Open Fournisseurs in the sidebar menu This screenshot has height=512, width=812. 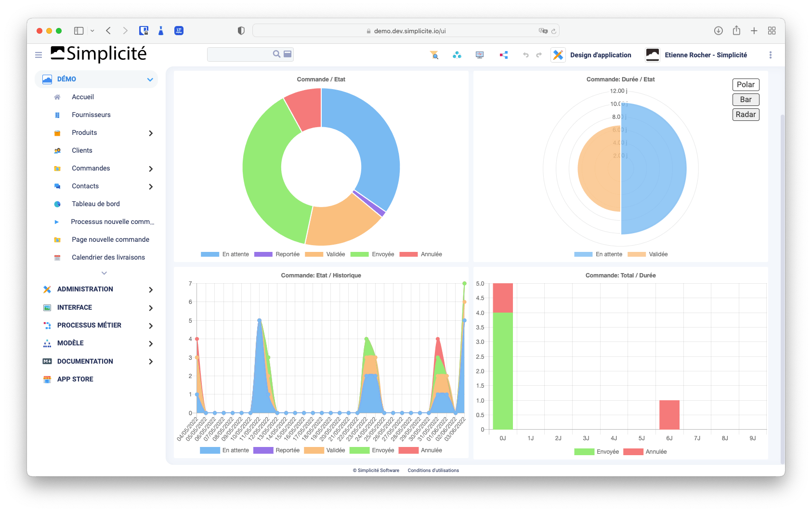point(91,115)
